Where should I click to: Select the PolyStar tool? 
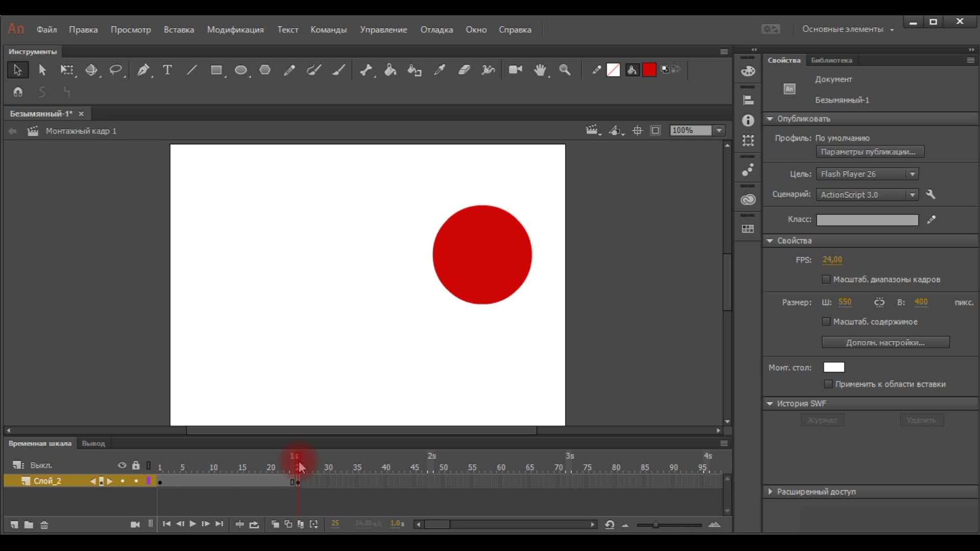point(265,70)
